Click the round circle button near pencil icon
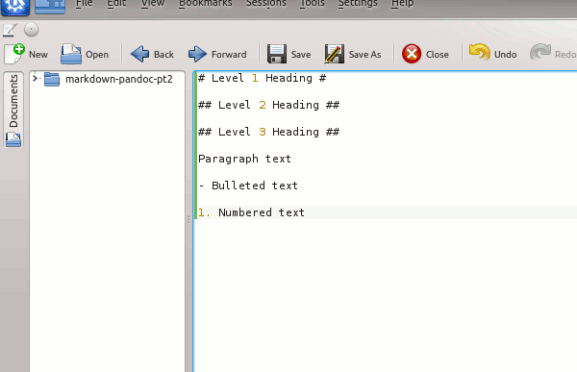The image size is (577, 372). pos(31,29)
